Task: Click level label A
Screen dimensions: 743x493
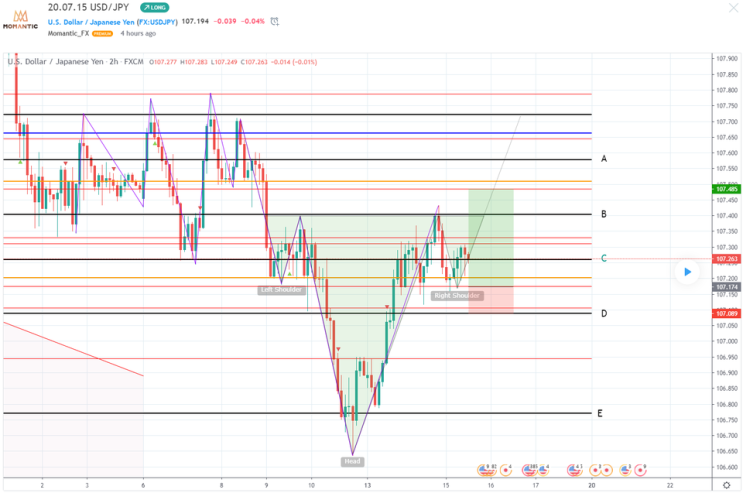Action: point(604,159)
